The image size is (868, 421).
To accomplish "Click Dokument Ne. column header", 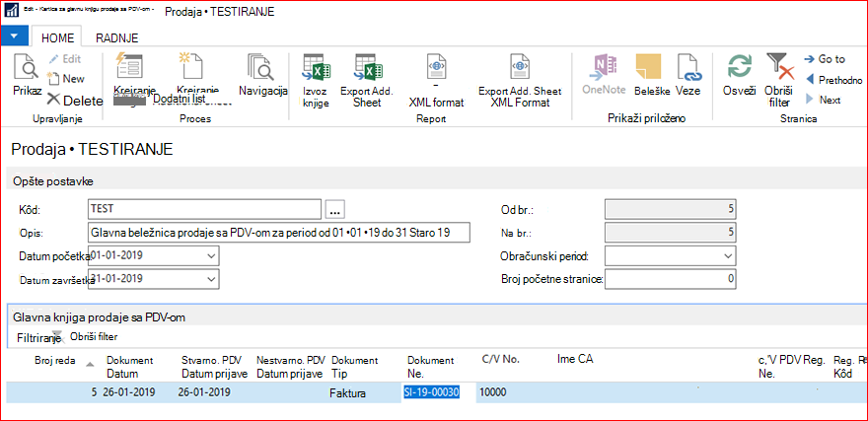I will coord(430,367).
